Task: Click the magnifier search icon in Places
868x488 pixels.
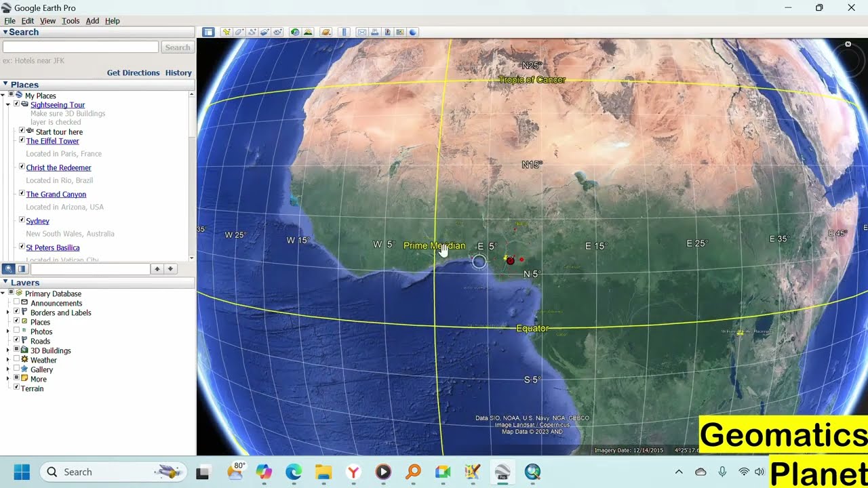Action: point(8,269)
